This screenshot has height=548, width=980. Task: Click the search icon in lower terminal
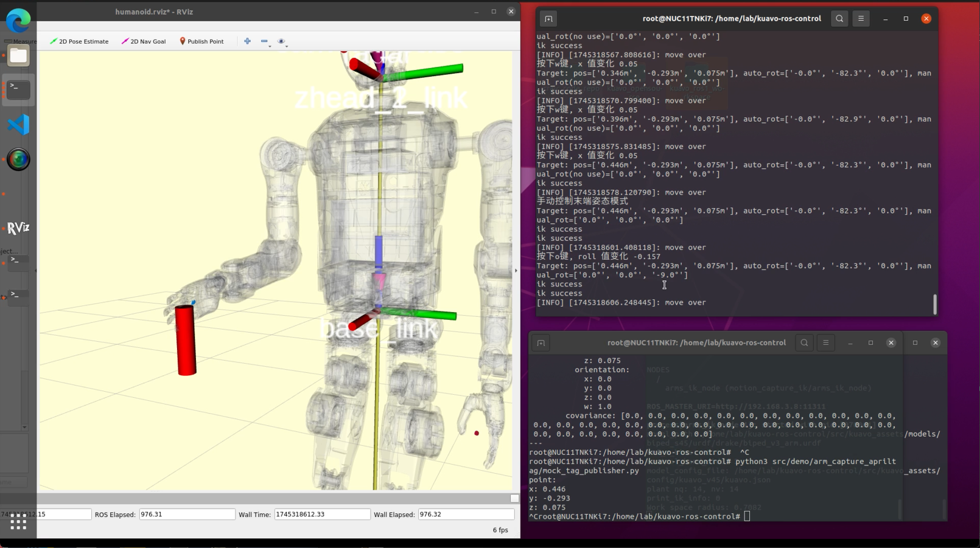coord(804,343)
